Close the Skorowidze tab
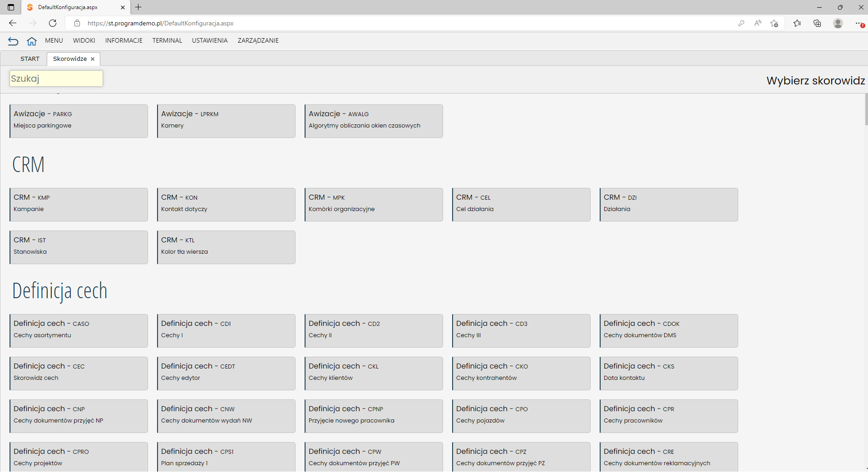The height and width of the screenshot is (472, 868). [x=93, y=59]
